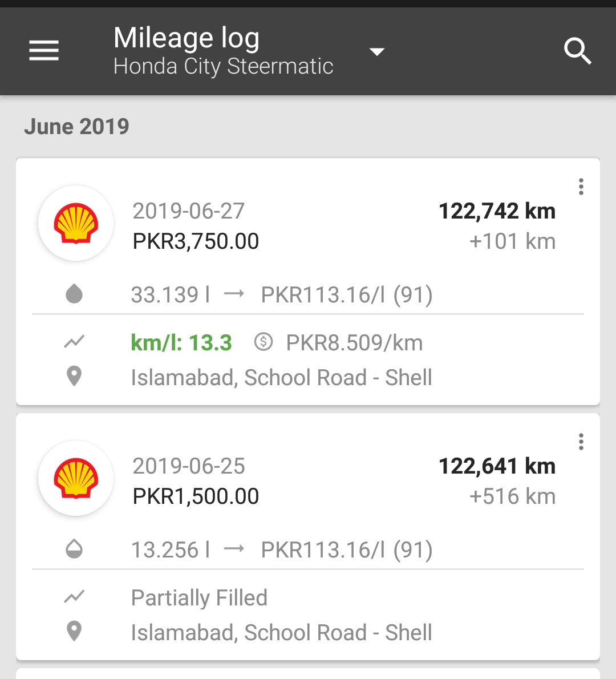Image resolution: width=616 pixels, height=679 pixels.
Task: Tap Shell logo on 2019-06-25 entry
Action: (76, 478)
